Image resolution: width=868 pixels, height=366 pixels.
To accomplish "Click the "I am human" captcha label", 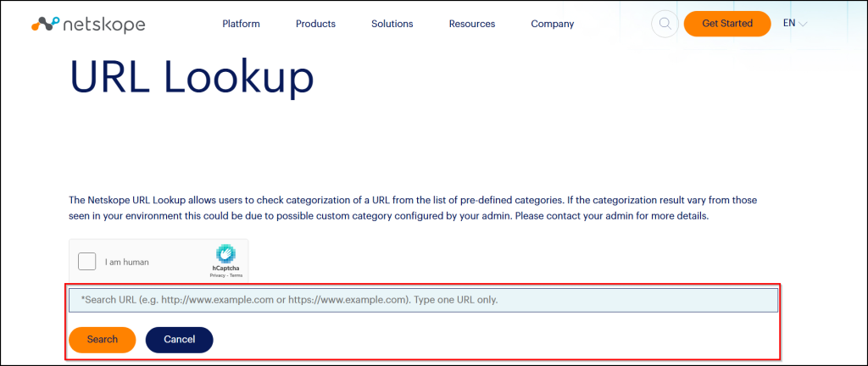I will click(x=127, y=263).
